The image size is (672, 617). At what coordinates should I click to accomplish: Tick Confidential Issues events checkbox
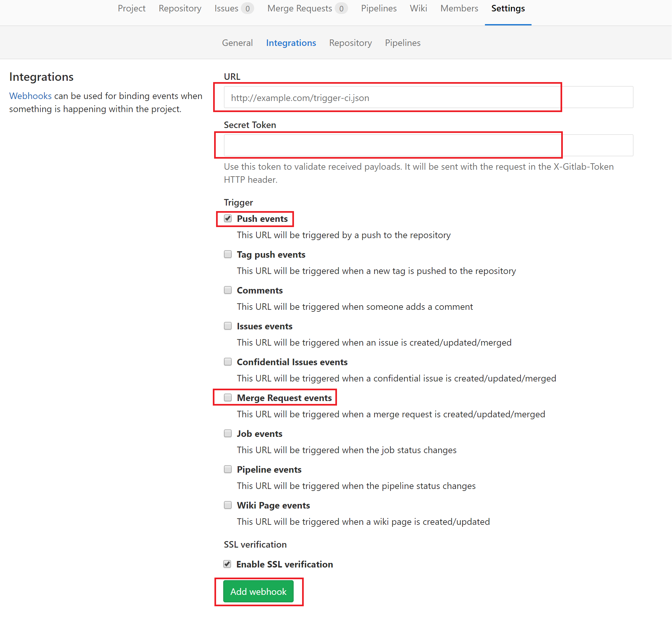[228, 362]
